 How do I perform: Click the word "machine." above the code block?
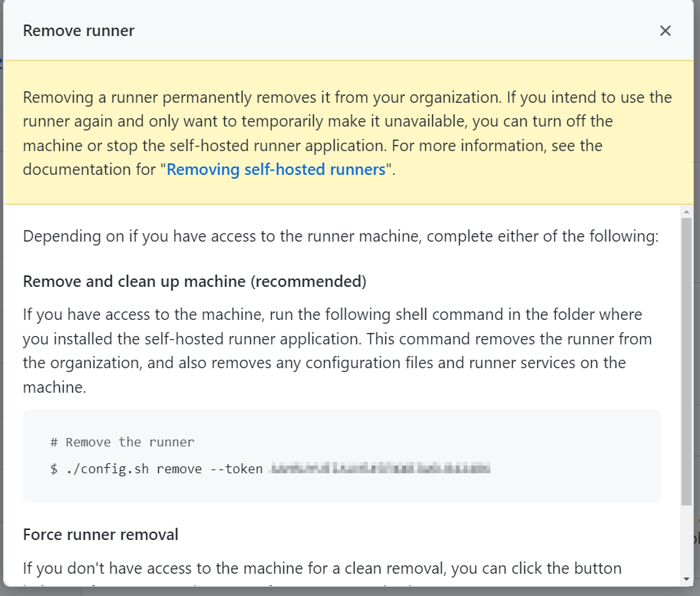click(x=54, y=387)
